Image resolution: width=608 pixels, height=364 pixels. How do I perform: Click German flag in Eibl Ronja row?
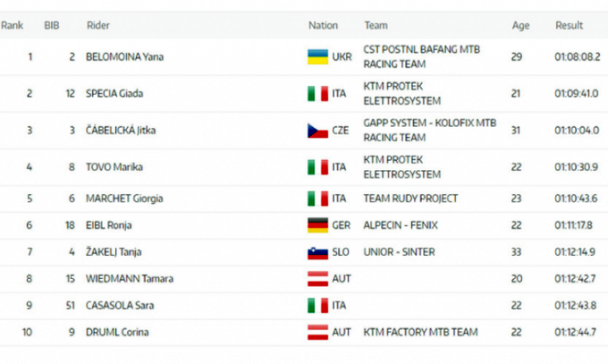(x=315, y=226)
